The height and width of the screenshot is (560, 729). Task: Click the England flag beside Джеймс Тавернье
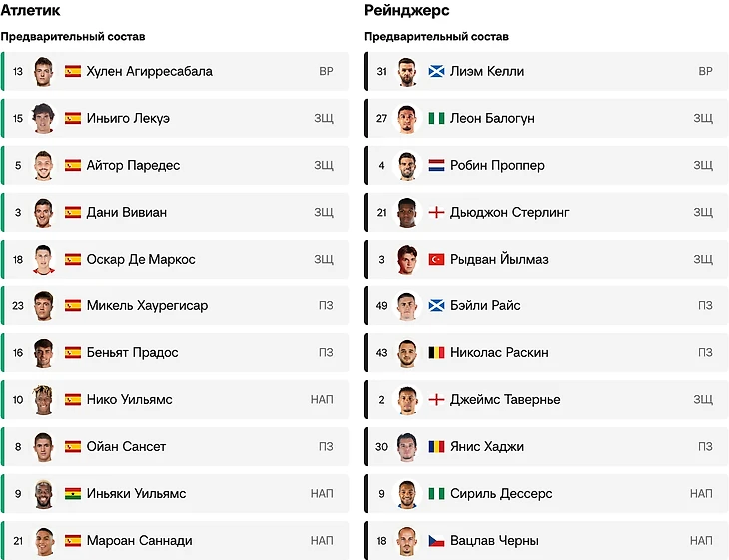pos(436,399)
